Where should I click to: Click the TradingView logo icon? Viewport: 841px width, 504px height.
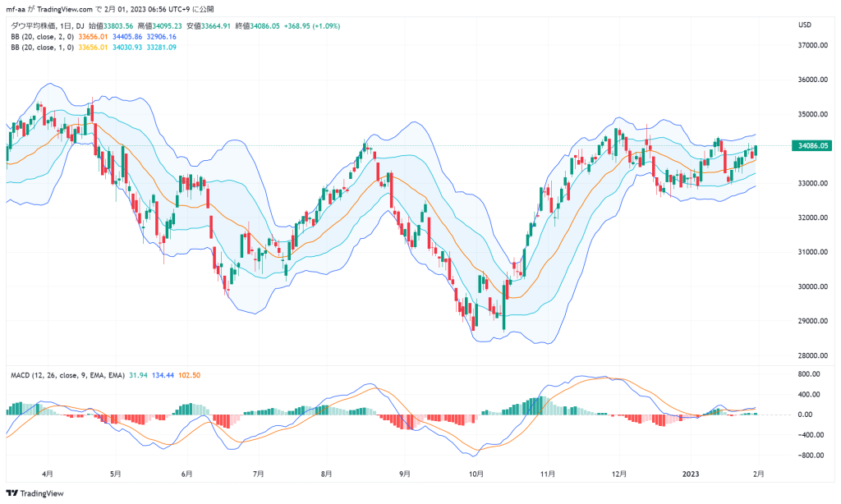pyautogui.click(x=11, y=493)
